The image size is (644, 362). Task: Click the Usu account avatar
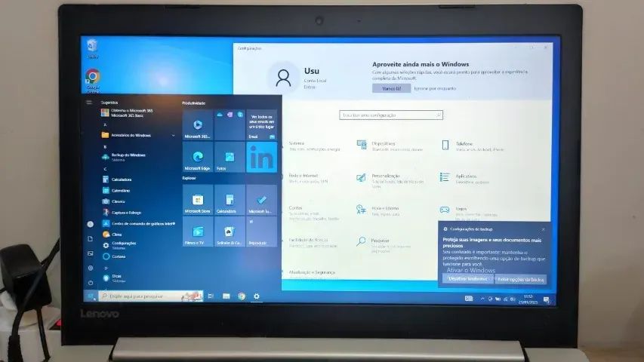283,77
